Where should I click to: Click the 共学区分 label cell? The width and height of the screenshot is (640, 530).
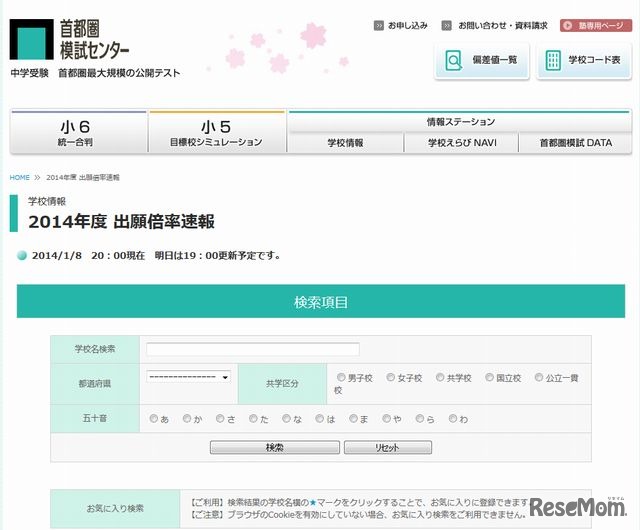pyautogui.click(x=282, y=384)
